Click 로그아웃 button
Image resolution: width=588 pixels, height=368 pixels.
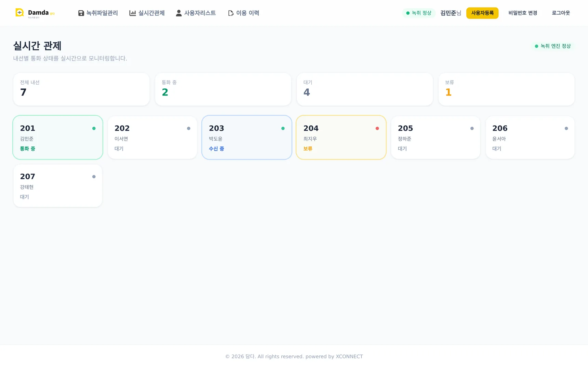pyautogui.click(x=561, y=13)
